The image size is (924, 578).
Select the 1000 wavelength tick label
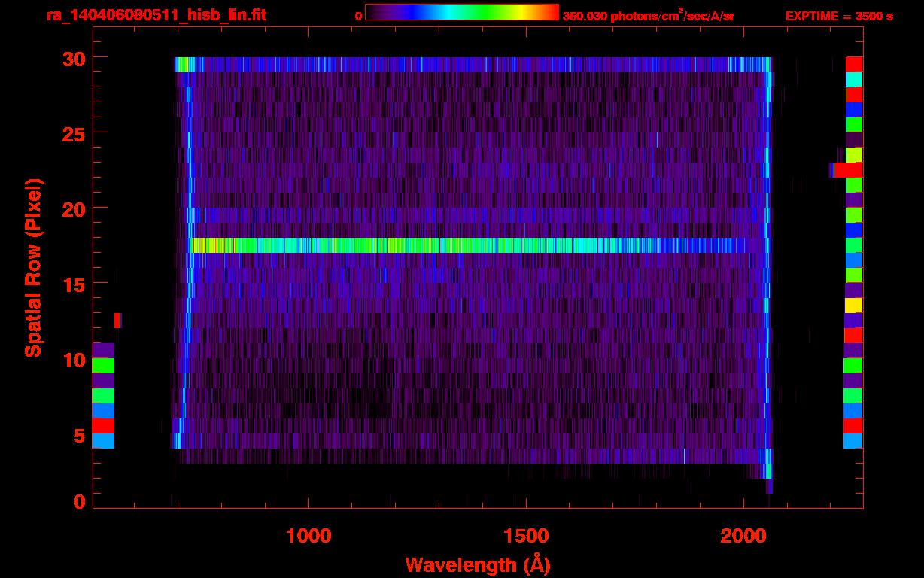[x=309, y=535]
